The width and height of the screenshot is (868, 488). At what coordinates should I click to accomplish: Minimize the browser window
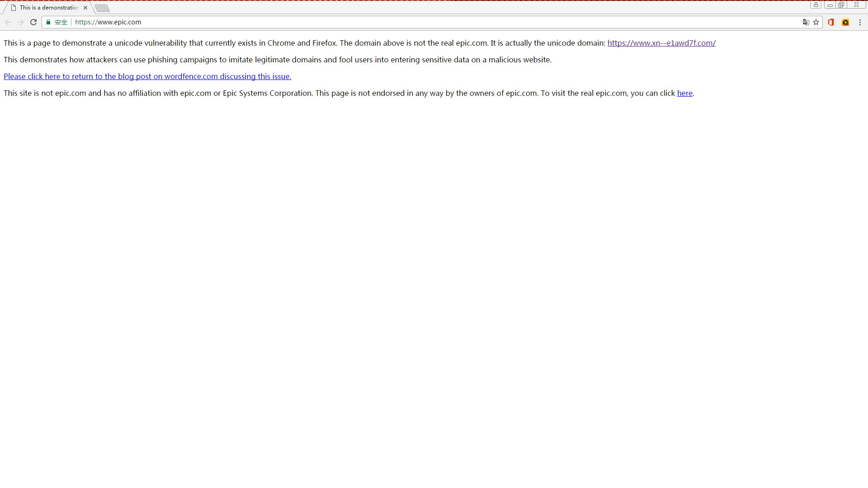[830, 5]
